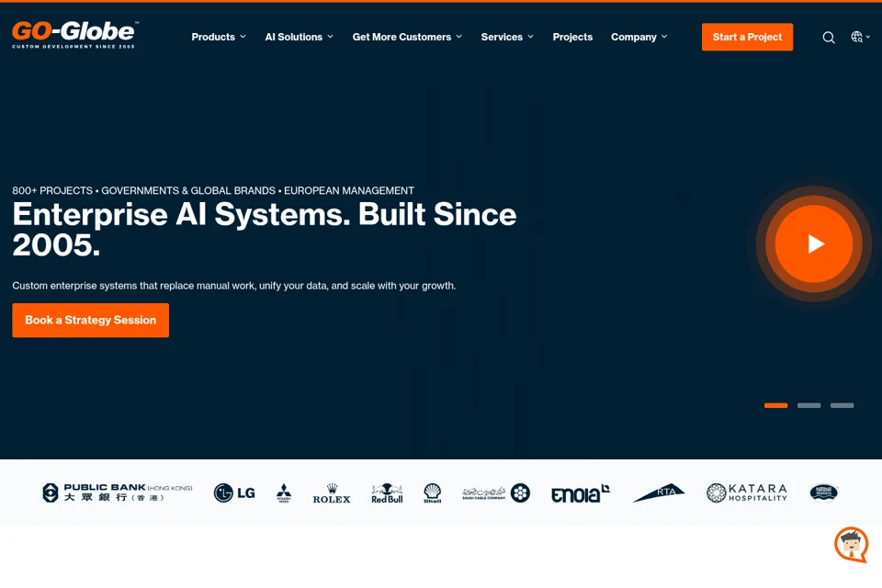Click the Public Bank Hong Kong logo
This screenshot has width=882, height=588.
point(117,492)
